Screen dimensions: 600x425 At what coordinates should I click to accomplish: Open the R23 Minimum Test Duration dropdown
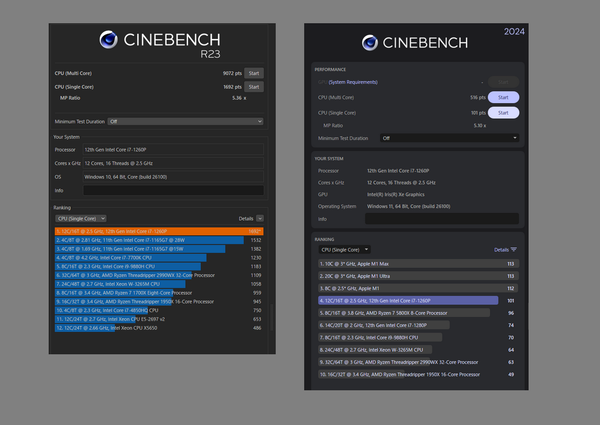(x=186, y=121)
